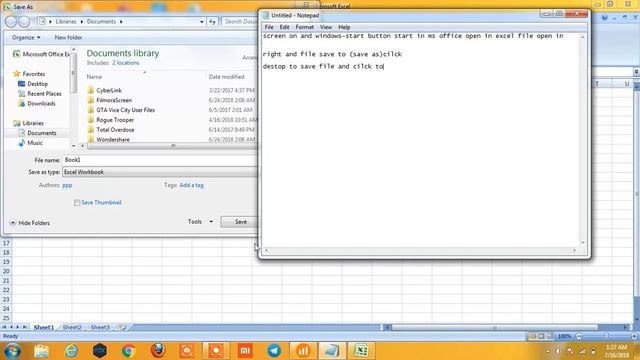Choose Desktop in Favorites list
Image resolution: width=640 pixels, height=360 pixels.
pos(33,84)
